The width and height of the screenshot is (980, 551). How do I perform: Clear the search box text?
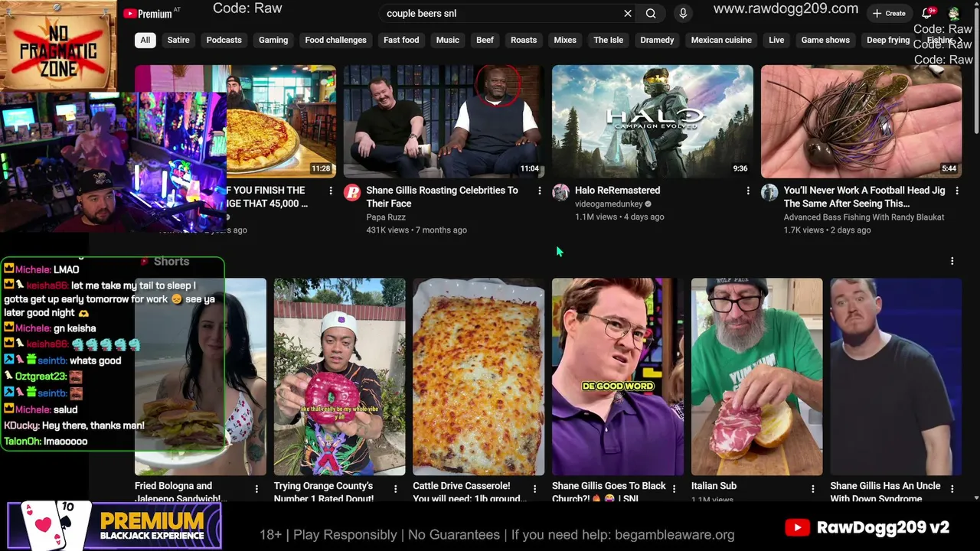tap(628, 13)
